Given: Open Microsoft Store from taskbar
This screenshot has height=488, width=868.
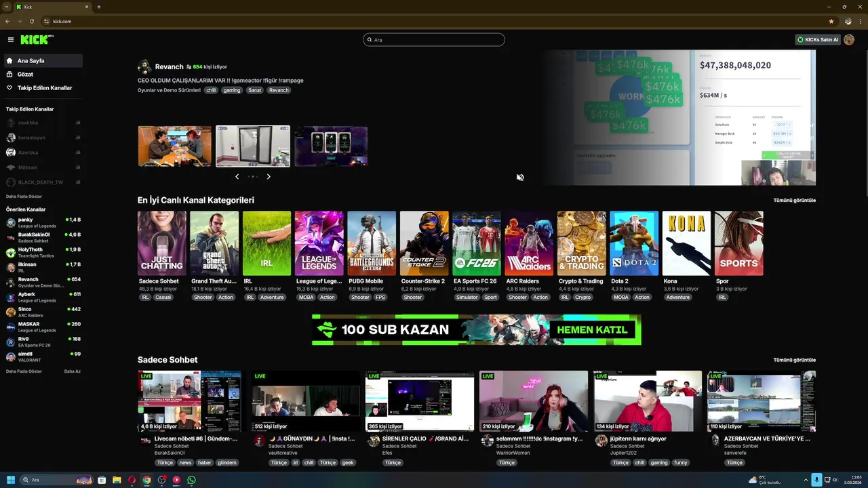Looking at the screenshot, I should pos(102,480).
